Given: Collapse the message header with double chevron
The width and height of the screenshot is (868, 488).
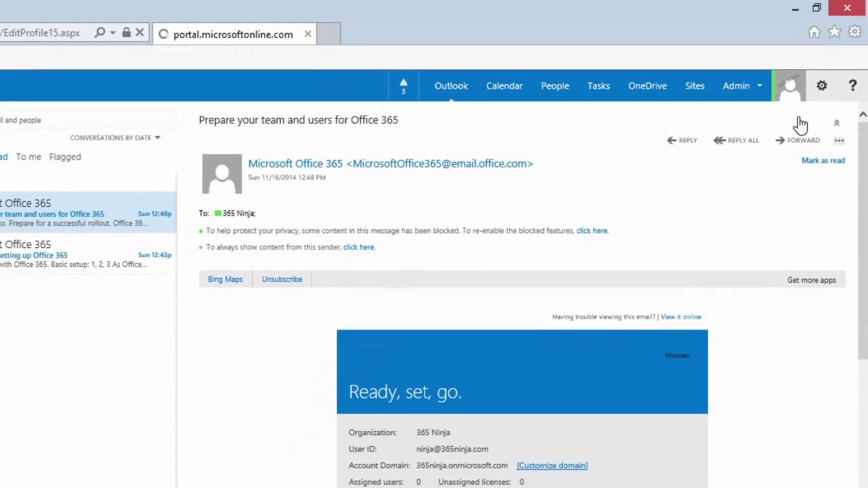Looking at the screenshot, I should [x=836, y=123].
